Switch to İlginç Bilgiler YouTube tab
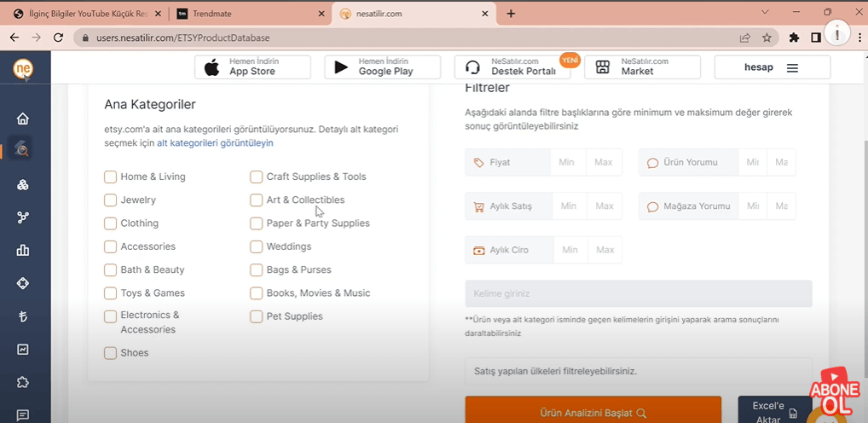The image size is (868, 423). (x=85, y=14)
